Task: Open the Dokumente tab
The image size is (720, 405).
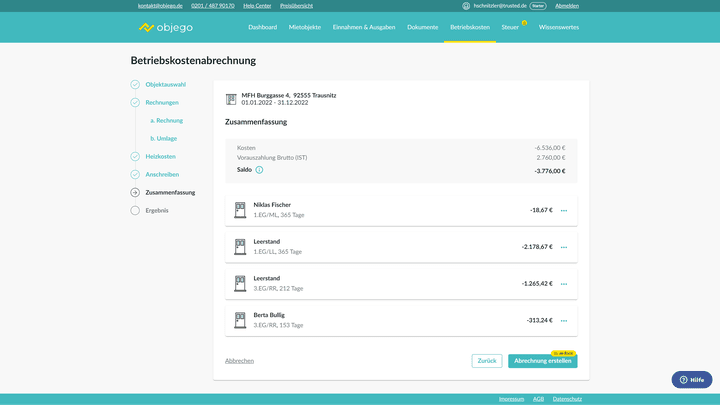Action: point(422,27)
